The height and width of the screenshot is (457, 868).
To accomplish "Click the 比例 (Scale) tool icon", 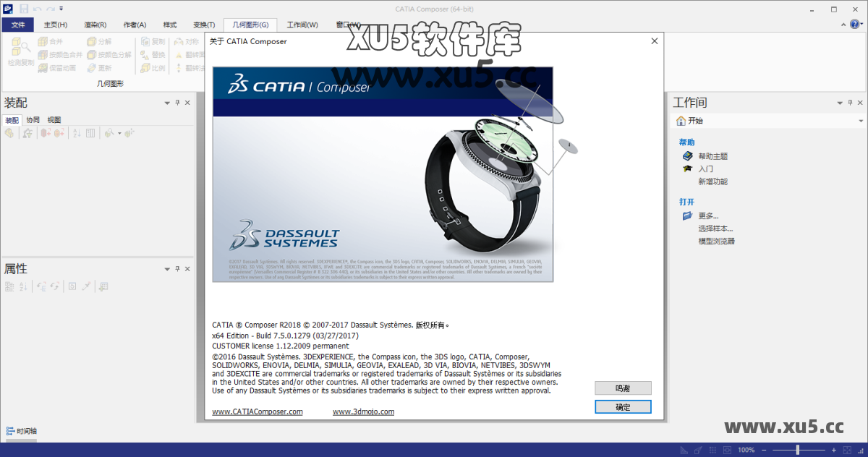I will (x=145, y=68).
